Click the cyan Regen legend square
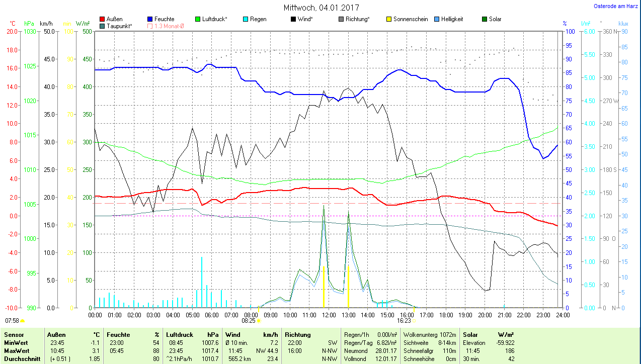Viewport: 641px width, 364px height. pos(246,19)
